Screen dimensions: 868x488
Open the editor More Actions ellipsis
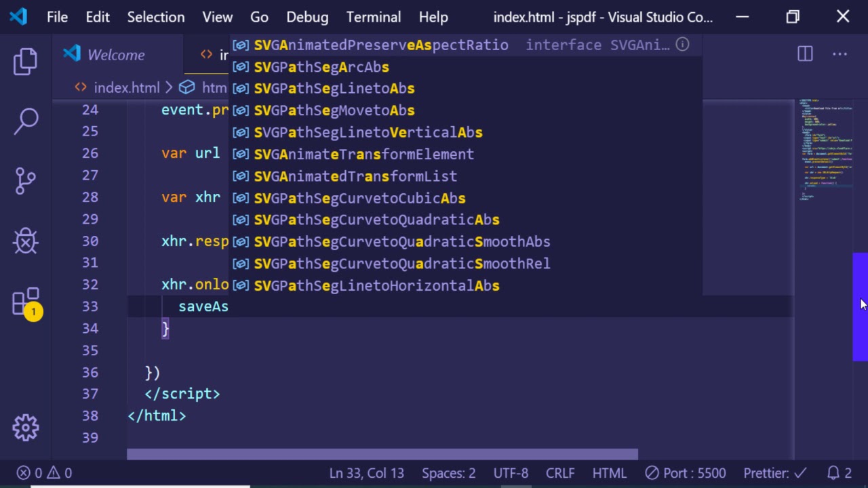(x=840, y=54)
